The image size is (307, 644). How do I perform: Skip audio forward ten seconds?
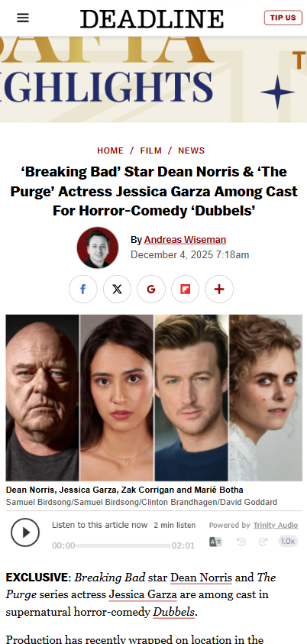263,542
